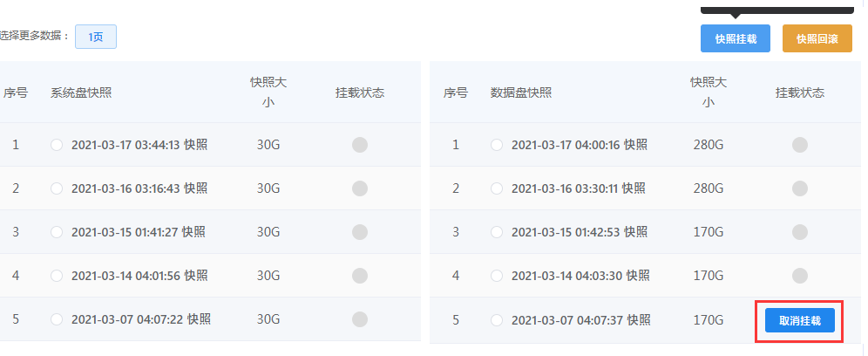The height and width of the screenshot is (356, 868).
Task: Click mount status dot for system snapshot 3
Action: tap(360, 232)
